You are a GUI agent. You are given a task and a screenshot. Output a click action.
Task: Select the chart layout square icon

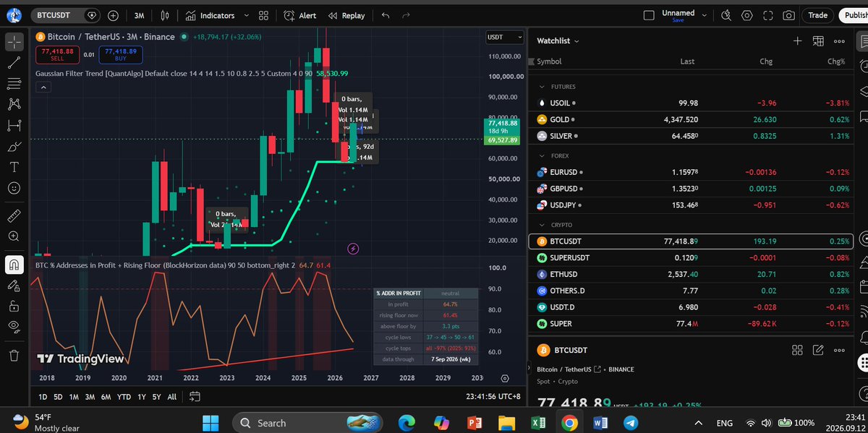tap(649, 14)
